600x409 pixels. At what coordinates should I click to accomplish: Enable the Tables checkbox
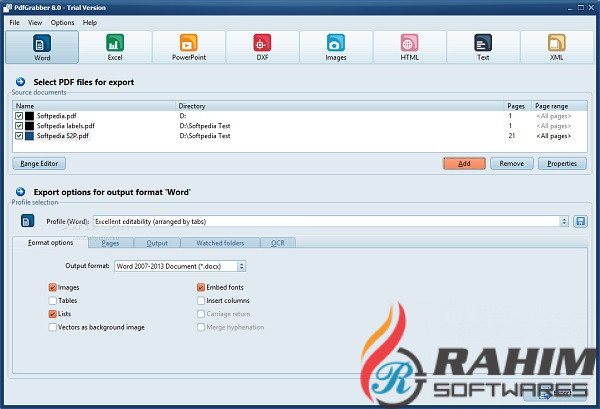pos(52,301)
